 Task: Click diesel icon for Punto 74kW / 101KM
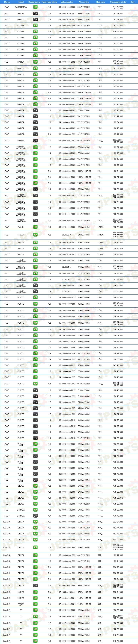coord(35,438)
